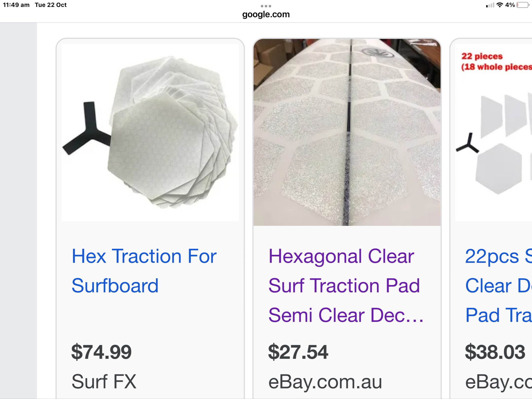The image size is (532, 399).
Task: Open the 22pcs clear deck pad link
Action: 499,285
